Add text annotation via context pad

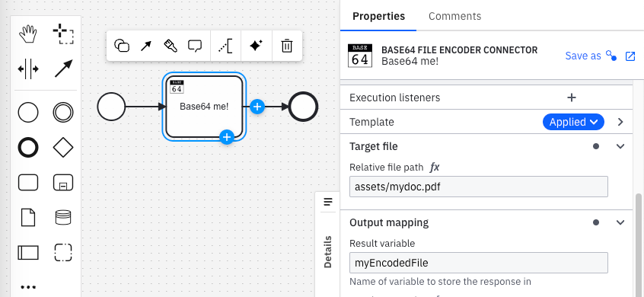click(225, 46)
